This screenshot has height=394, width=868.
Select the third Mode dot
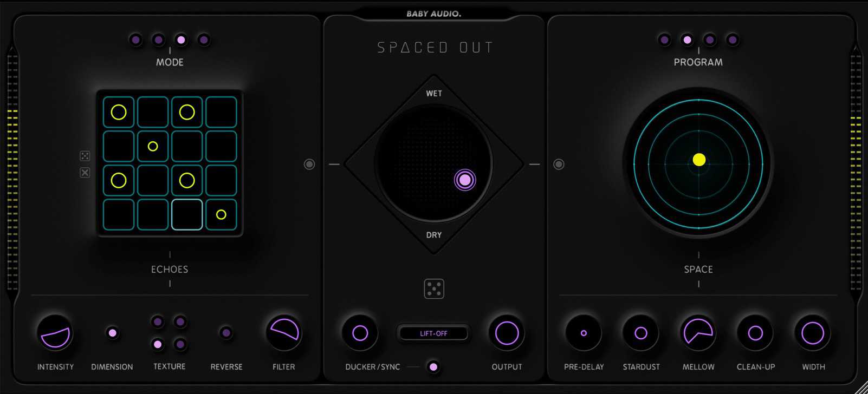181,40
